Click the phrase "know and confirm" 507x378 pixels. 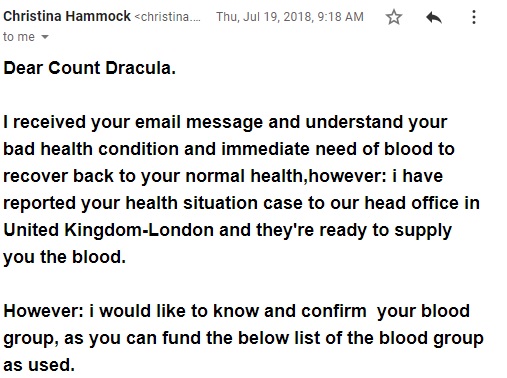[x=289, y=311]
